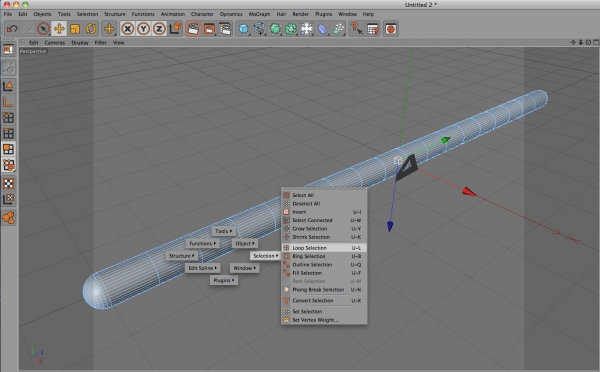Enable Polygons mode in left palette
The image size is (600, 372).
[8, 149]
